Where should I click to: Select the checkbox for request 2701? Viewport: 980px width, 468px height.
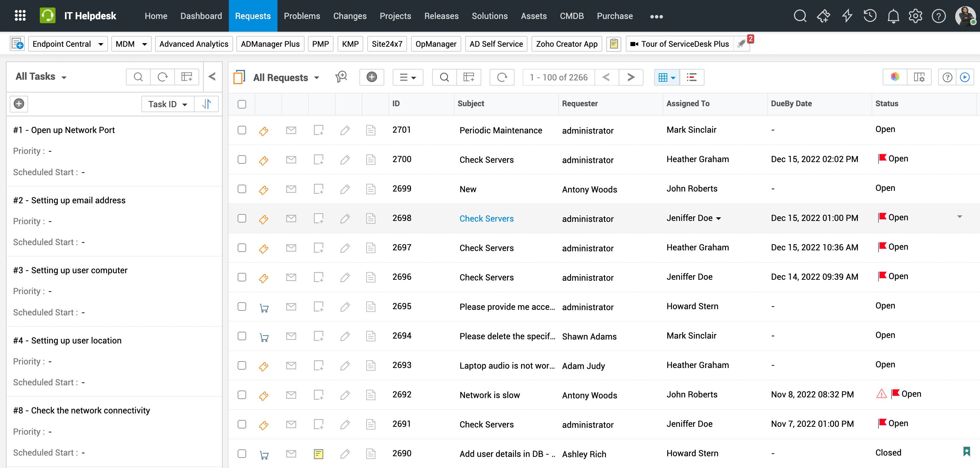point(242,130)
